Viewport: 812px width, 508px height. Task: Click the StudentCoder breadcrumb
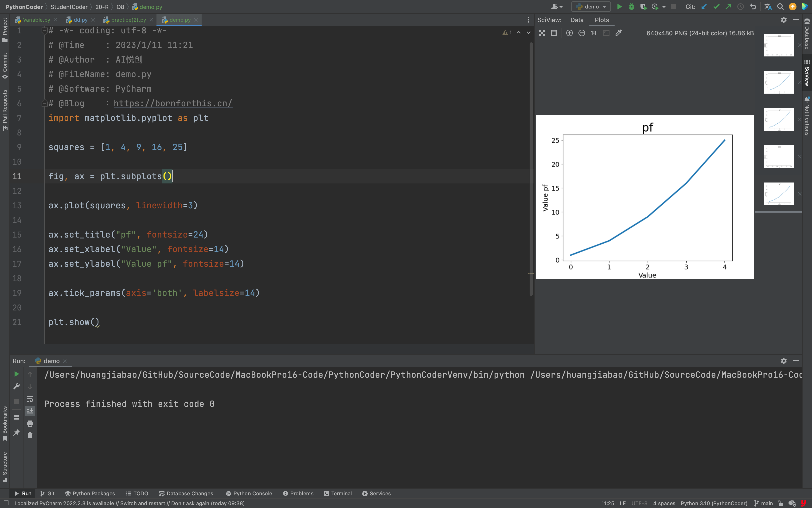[69, 7]
